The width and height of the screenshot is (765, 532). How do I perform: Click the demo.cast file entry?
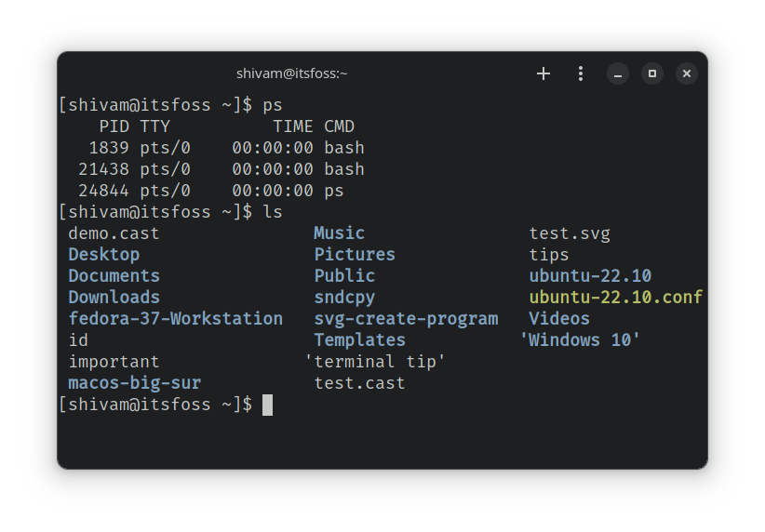(114, 233)
